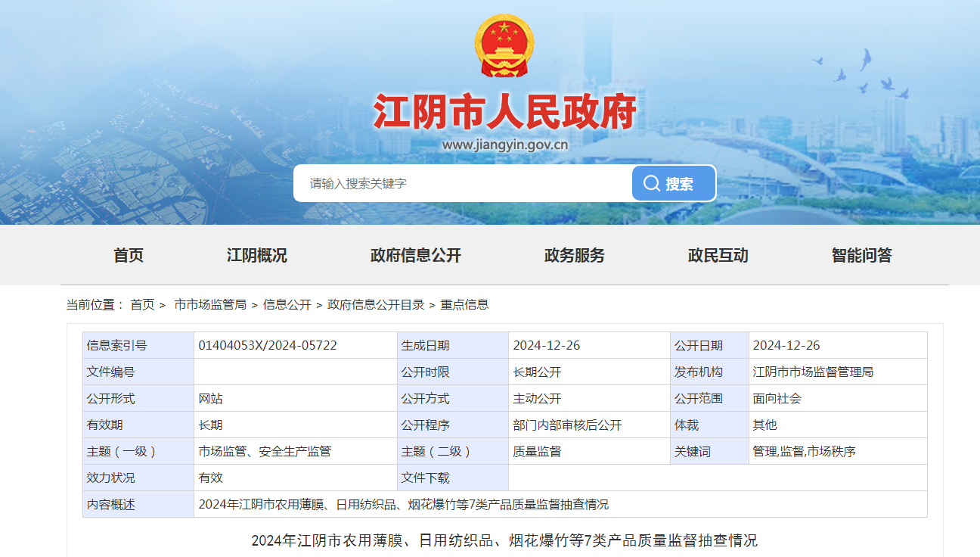Click the 搜索 search button
This screenshot has height=557, width=980.
pos(674,183)
